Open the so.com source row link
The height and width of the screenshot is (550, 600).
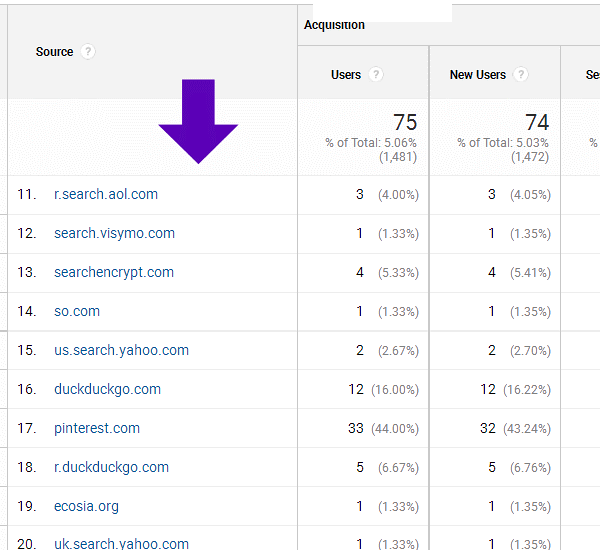click(x=77, y=311)
